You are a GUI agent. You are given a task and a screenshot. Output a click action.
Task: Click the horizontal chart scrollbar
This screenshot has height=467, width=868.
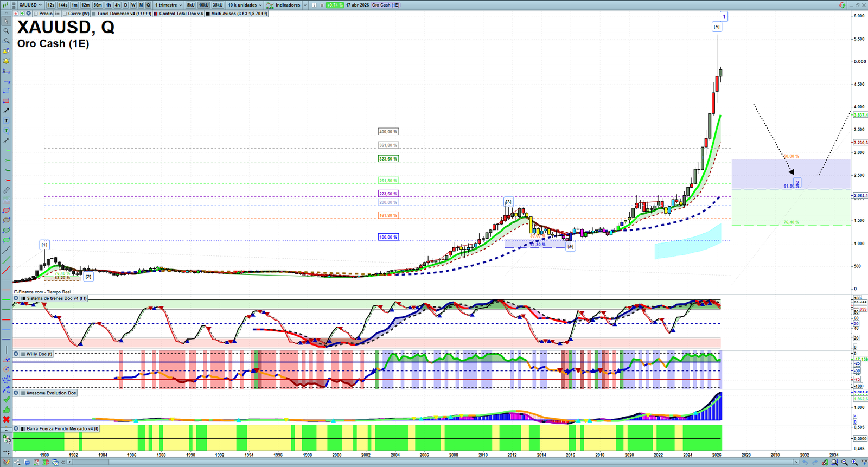(434, 462)
